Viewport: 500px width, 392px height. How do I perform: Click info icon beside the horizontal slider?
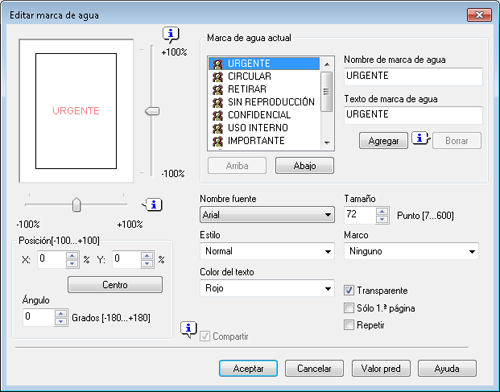point(153,205)
